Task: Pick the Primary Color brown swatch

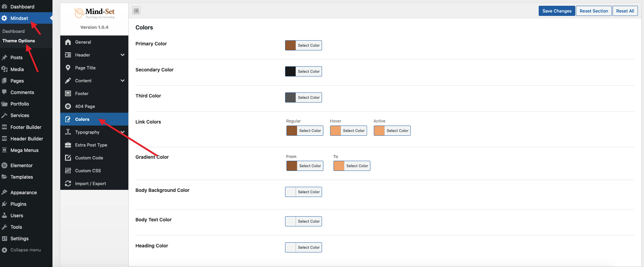Action: pyautogui.click(x=291, y=45)
